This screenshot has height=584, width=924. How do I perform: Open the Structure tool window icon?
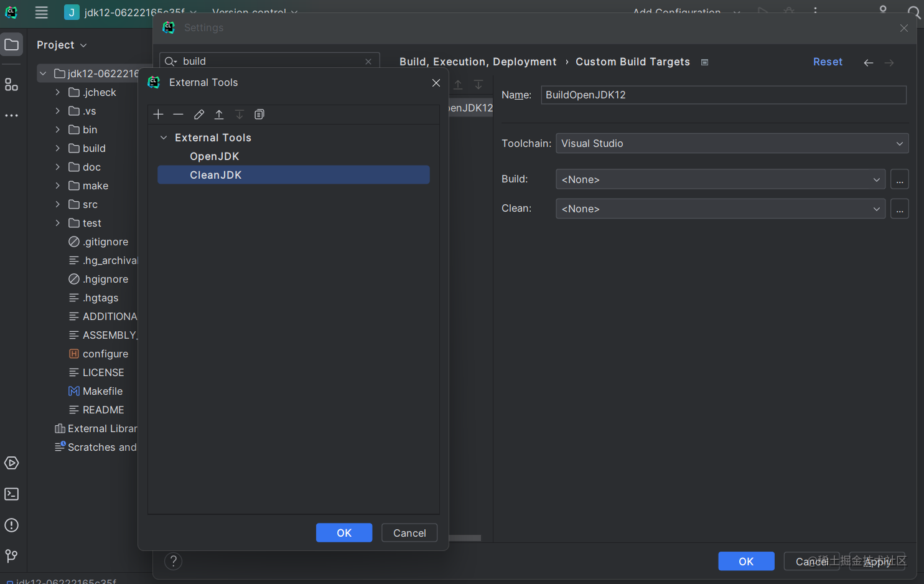pyautogui.click(x=12, y=85)
